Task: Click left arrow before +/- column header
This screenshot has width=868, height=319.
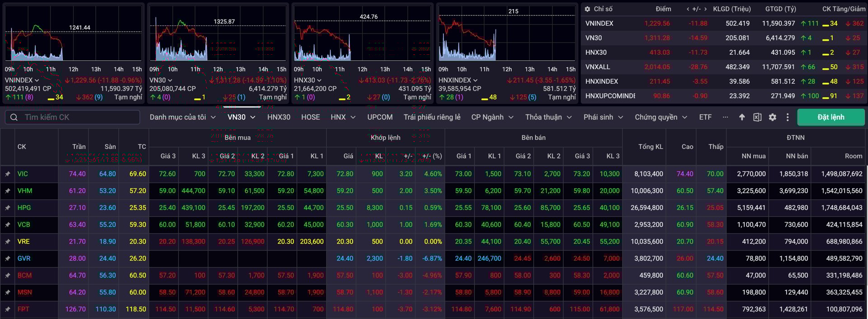Action: [x=688, y=9]
